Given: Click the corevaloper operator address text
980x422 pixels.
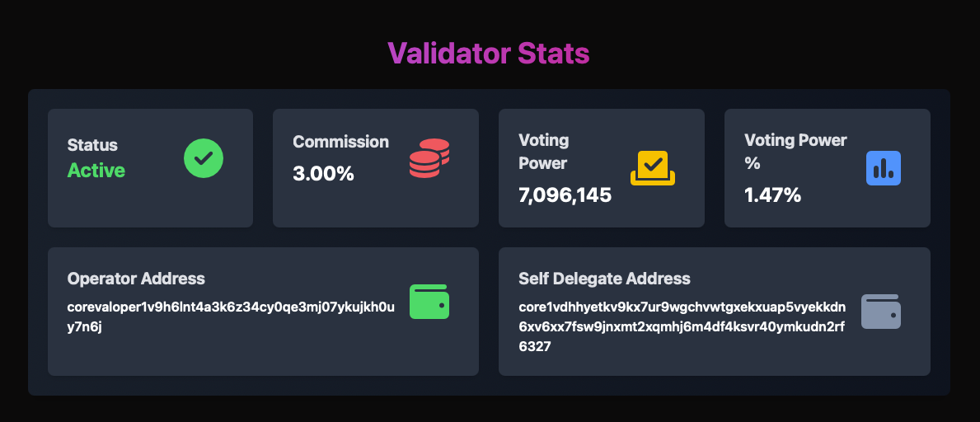Looking at the screenshot, I should pyautogui.click(x=231, y=307).
